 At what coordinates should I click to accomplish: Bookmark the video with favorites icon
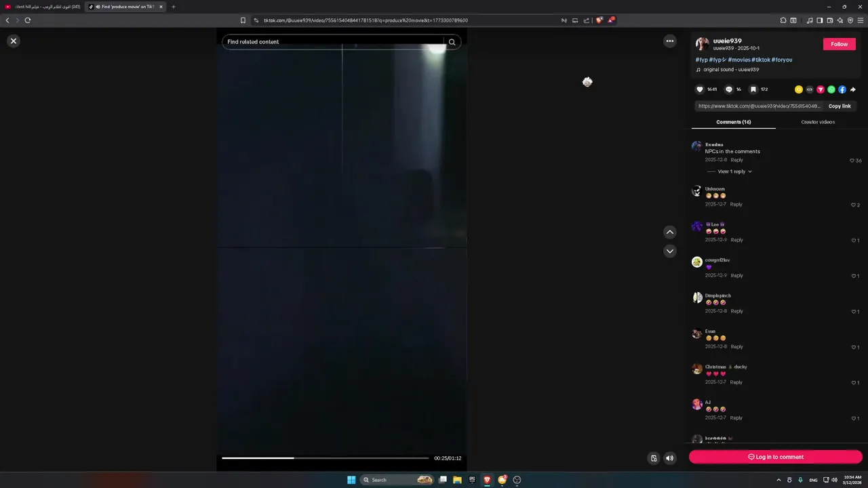pyautogui.click(x=753, y=89)
